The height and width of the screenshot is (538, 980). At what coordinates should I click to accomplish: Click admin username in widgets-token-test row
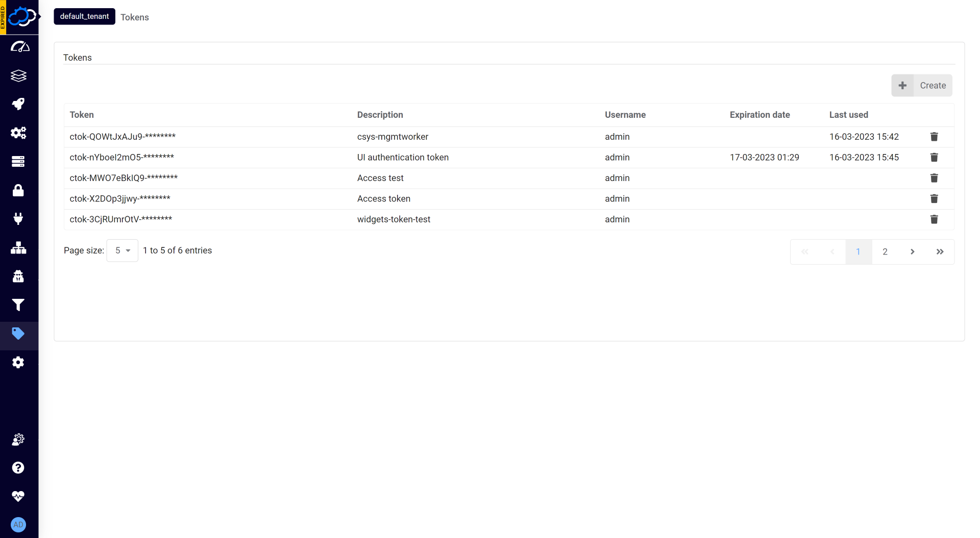pos(618,219)
